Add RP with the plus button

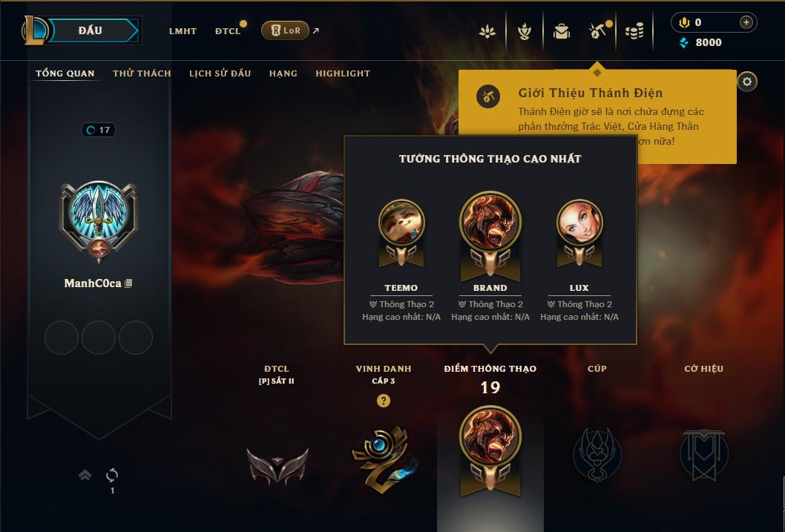746,22
